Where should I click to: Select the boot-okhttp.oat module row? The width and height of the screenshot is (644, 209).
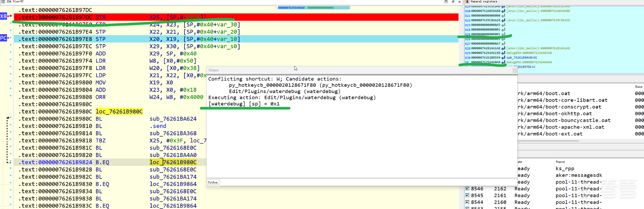tap(580, 114)
